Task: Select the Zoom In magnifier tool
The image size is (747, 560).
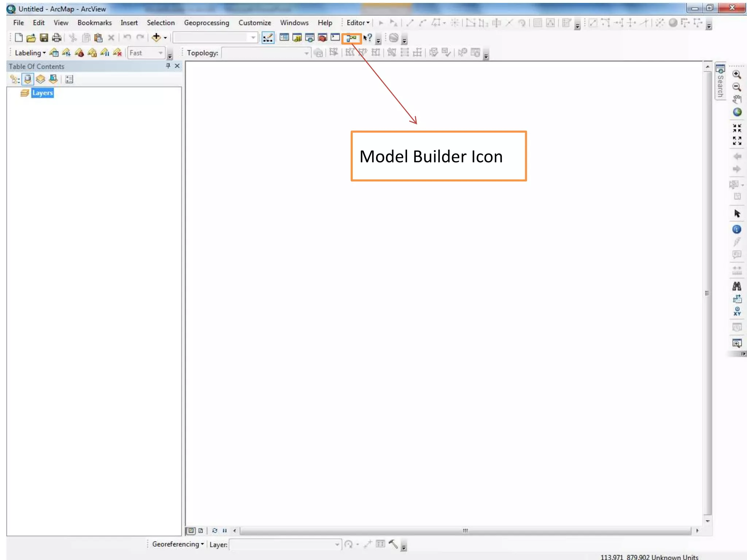Action: tap(736, 74)
